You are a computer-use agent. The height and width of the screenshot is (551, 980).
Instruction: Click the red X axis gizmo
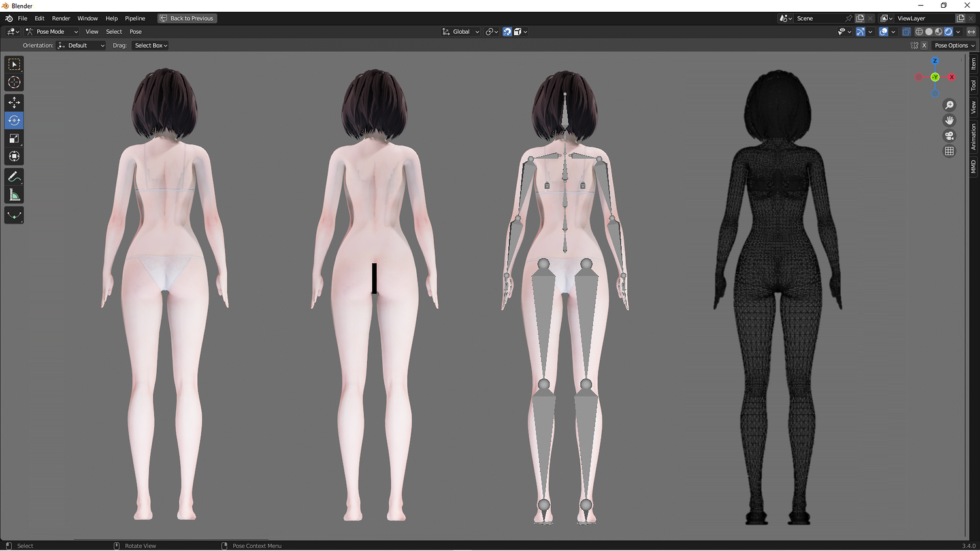[951, 77]
